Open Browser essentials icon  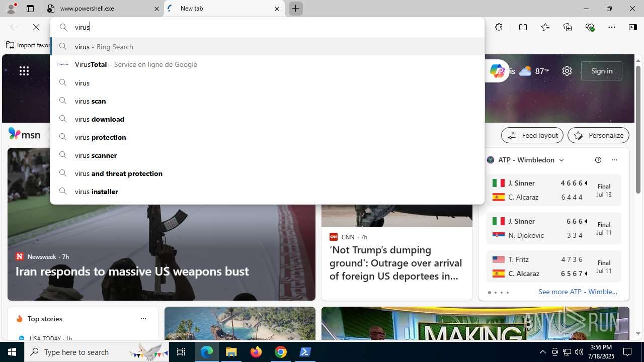point(590,27)
